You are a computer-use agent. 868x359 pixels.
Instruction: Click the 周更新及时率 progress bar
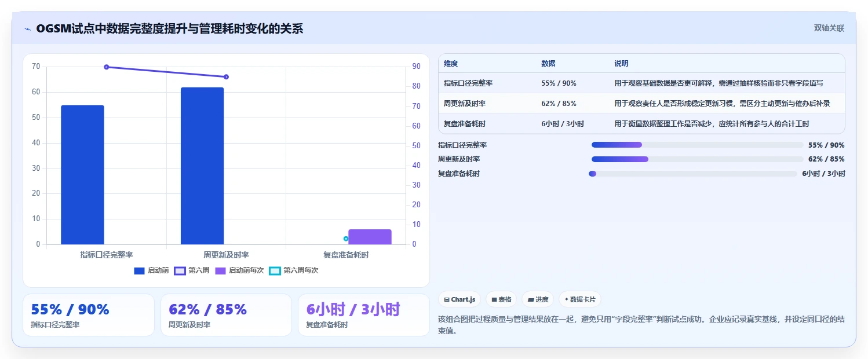tap(697, 159)
